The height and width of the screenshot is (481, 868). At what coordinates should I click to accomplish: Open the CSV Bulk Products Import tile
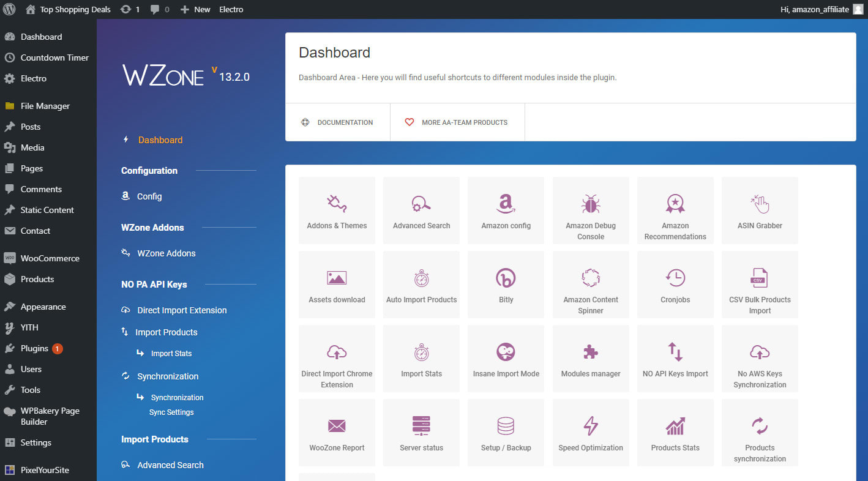[760, 285]
